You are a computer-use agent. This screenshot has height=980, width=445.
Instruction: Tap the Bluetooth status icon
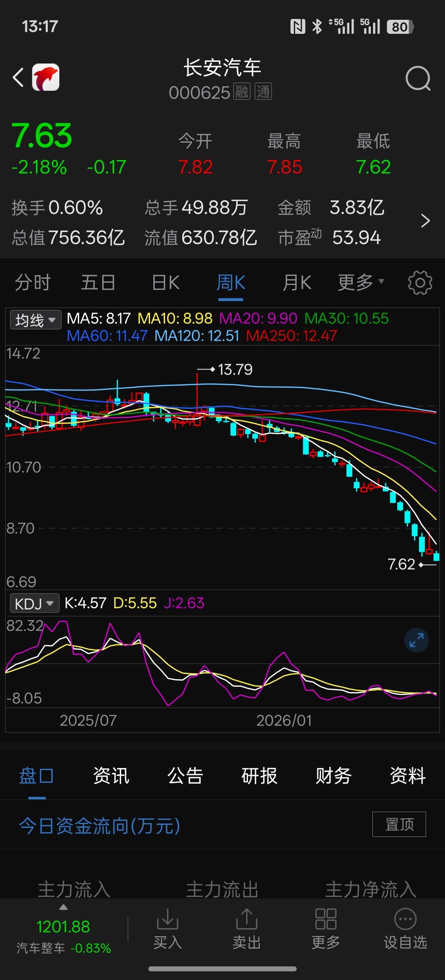click(x=317, y=27)
